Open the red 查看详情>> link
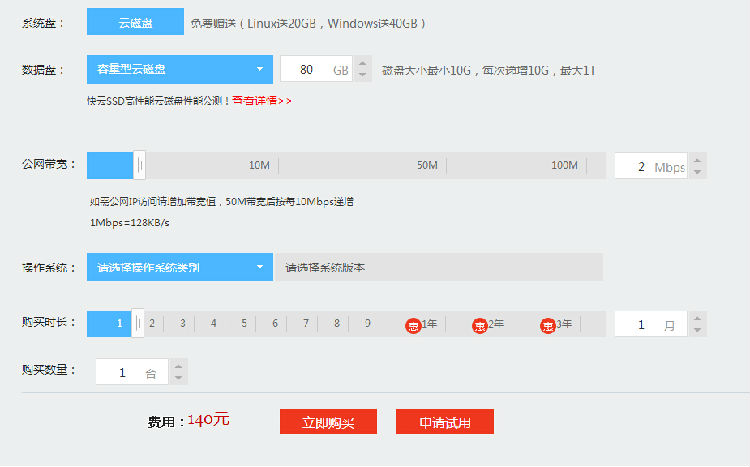 point(262,100)
